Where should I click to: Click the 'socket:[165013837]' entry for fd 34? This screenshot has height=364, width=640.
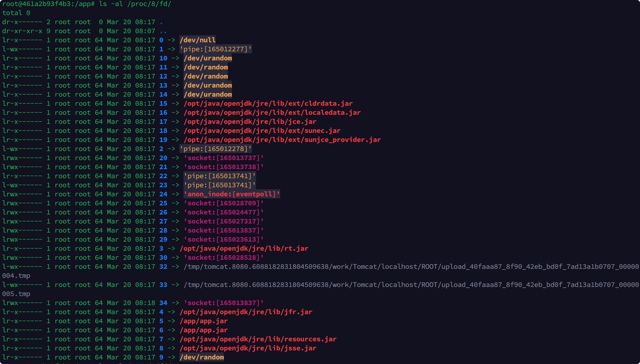click(224, 303)
